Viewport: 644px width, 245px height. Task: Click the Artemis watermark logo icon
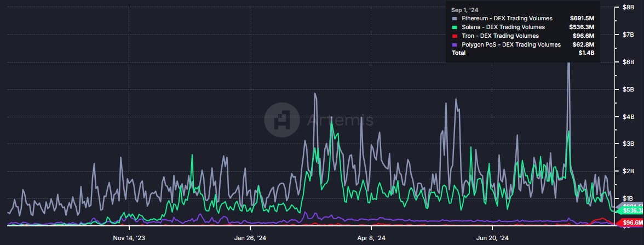(281, 118)
